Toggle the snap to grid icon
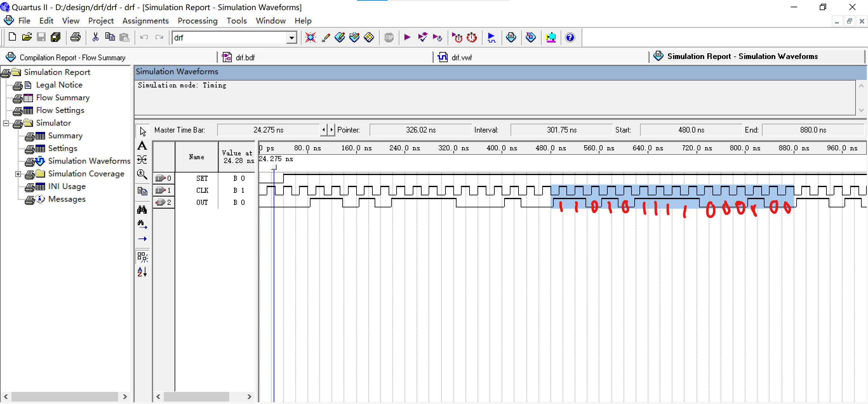 coord(142,257)
